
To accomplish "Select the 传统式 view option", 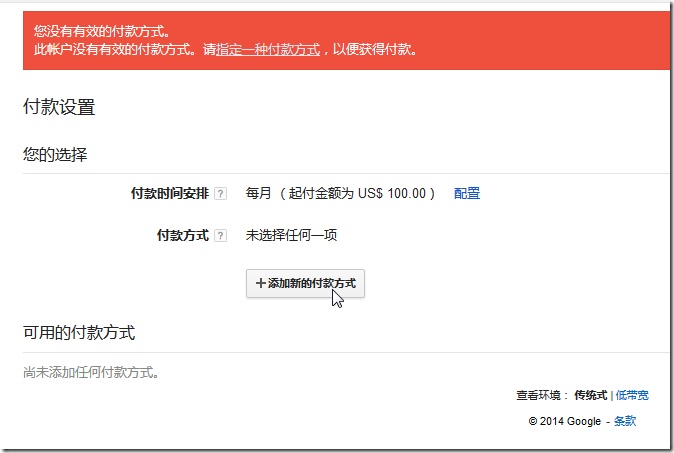I will pos(591,395).
